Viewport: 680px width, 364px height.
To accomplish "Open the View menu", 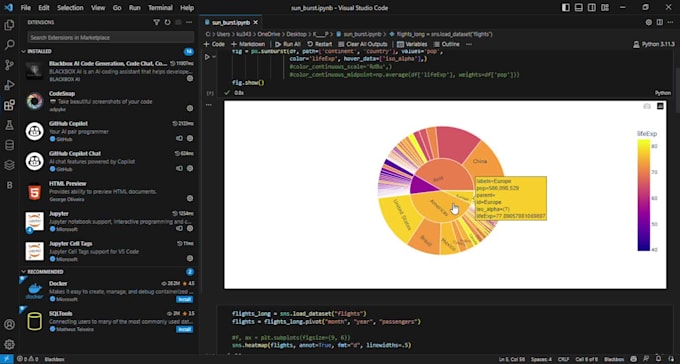I will pyautogui.click(x=98, y=8).
